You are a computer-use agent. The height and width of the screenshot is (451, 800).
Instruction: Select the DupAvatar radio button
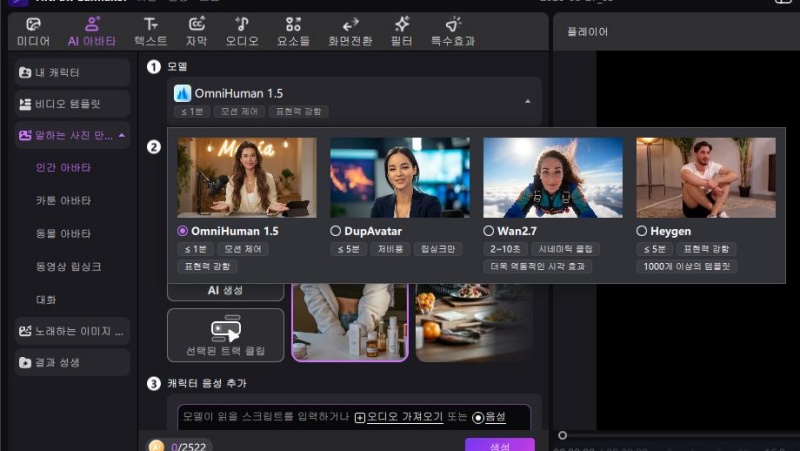coord(335,231)
